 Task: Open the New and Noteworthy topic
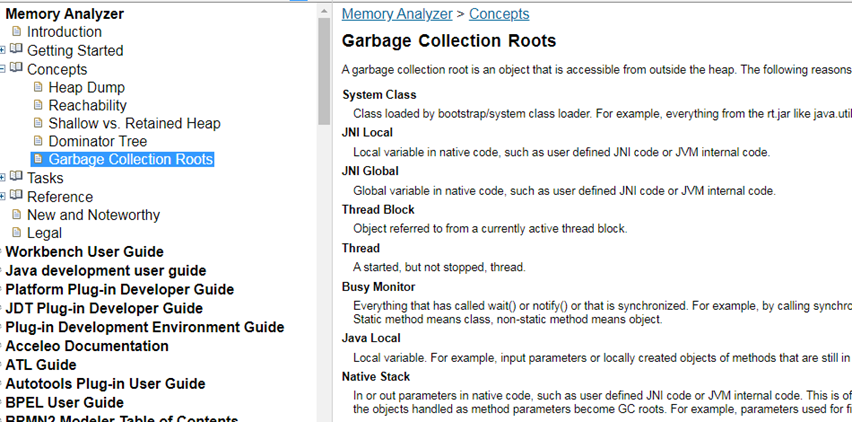click(93, 215)
